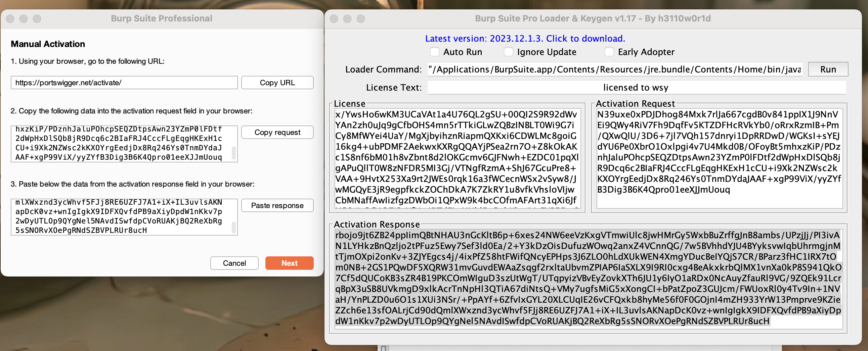Run the loader command in Keygen
The width and height of the screenshot is (868, 351).
coord(828,69)
